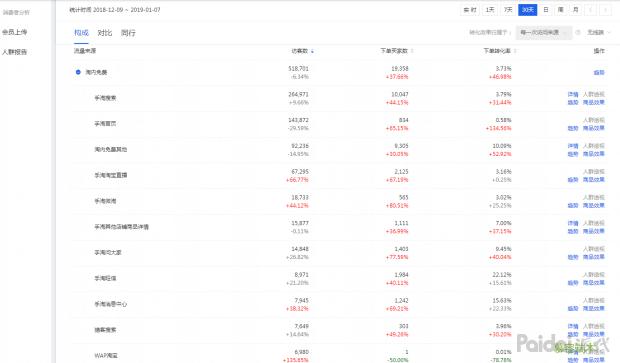The width and height of the screenshot is (620, 363).
Task: Sort by 访客数 column arrow
Action: click(x=312, y=51)
